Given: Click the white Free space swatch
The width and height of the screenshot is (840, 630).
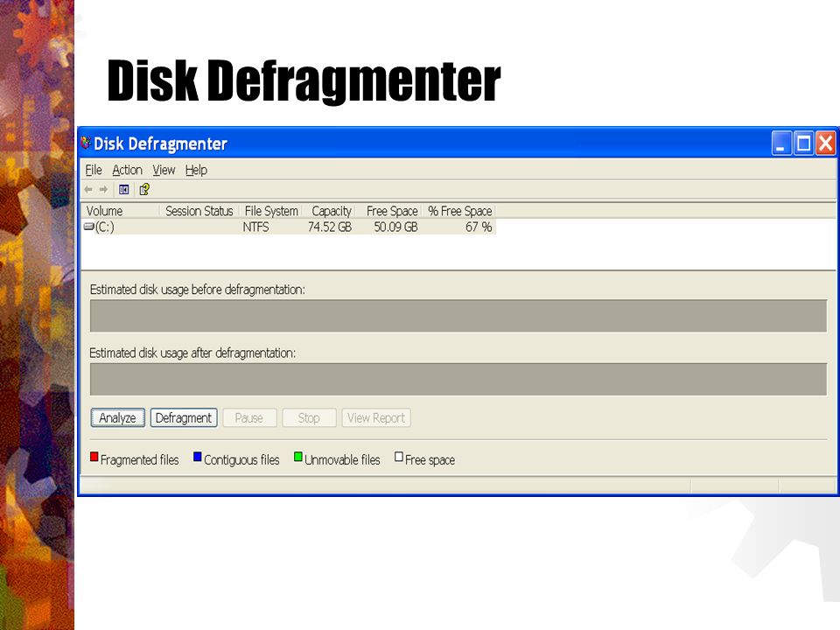Looking at the screenshot, I should pos(399,457).
